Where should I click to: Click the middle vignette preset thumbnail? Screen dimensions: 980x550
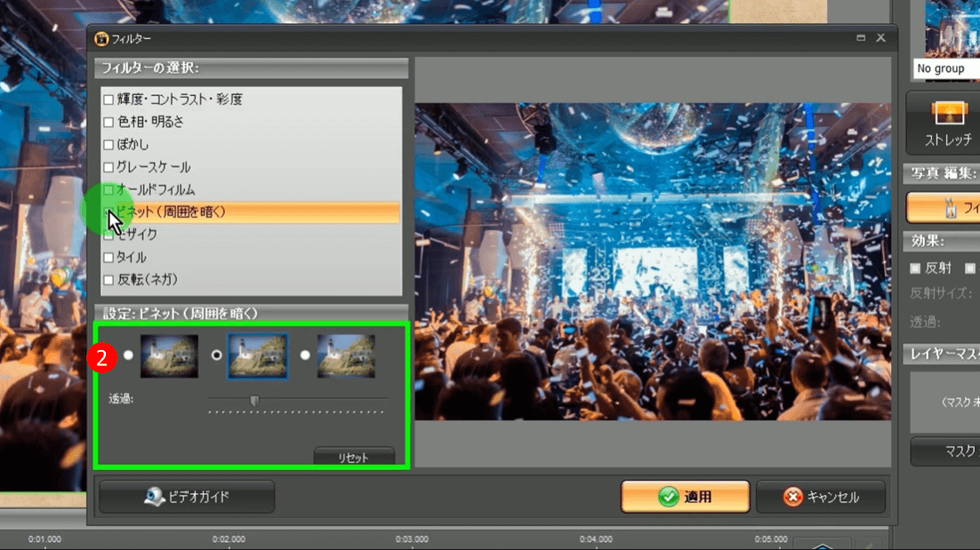(258, 356)
